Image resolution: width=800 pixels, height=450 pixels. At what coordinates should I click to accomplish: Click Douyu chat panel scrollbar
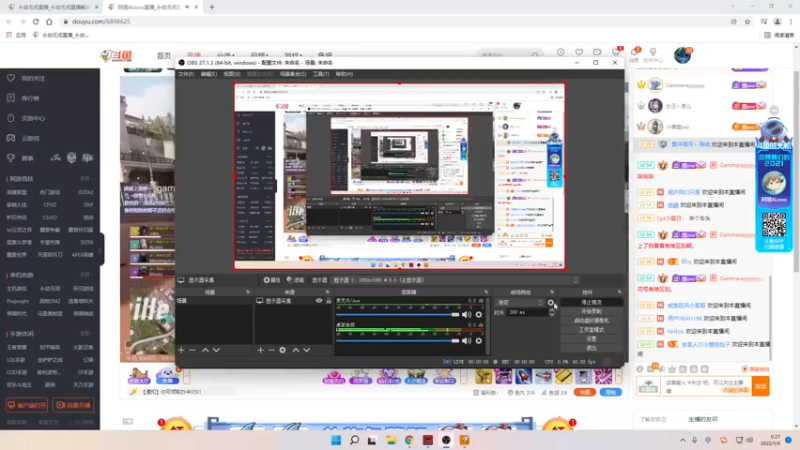pos(770,316)
